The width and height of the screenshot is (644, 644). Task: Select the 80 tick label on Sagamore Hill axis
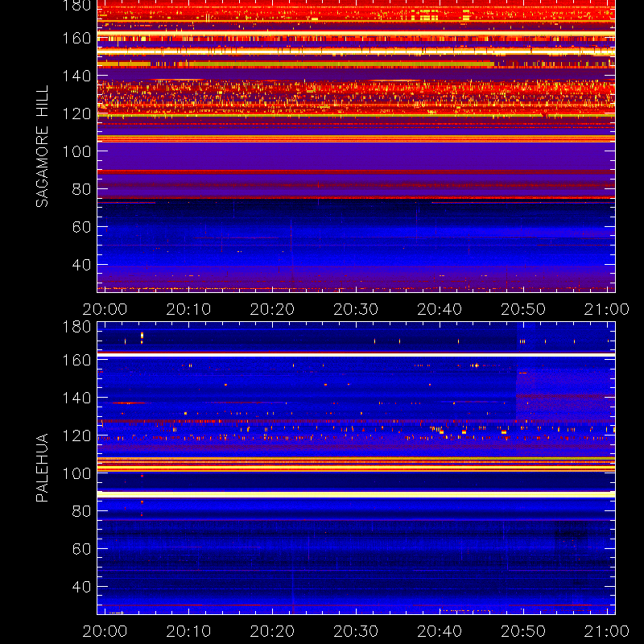click(x=81, y=189)
